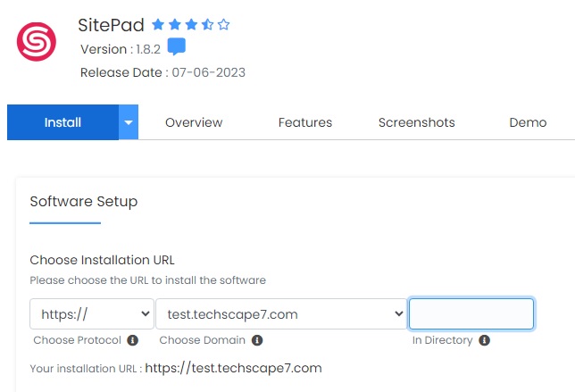Focus the In Directory text field
Viewport: 575px width, 392px height.
(471, 314)
